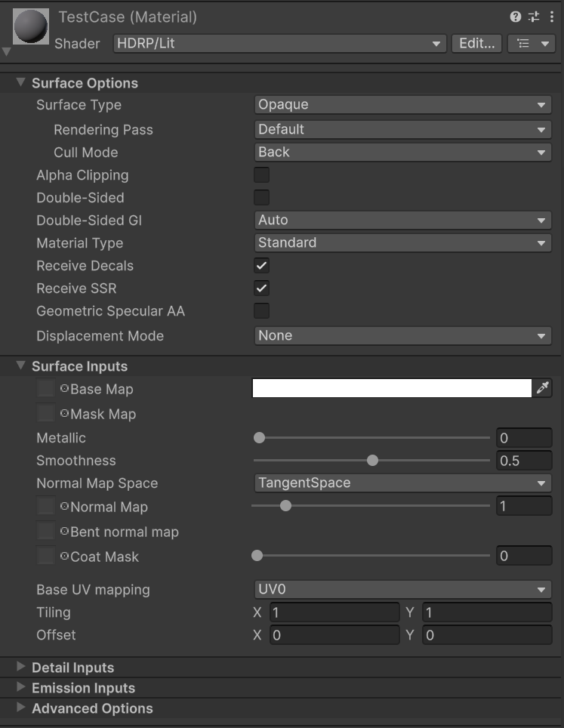
Task: Open the Surface Type dropdown
Action: pyautogui.click(x=402, y=105)
